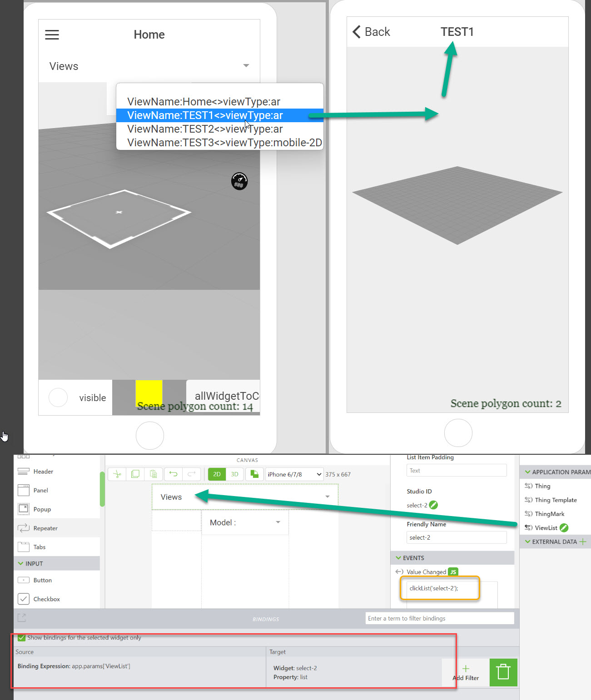Viewport: 591px width, 700px height.
Task: Click the orientation flip icon beside the device selector
Action: pos(254,474)
